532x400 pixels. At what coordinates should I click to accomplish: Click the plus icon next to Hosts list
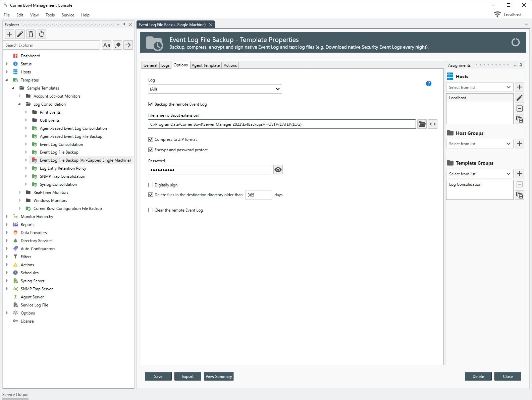pos(519,87)
